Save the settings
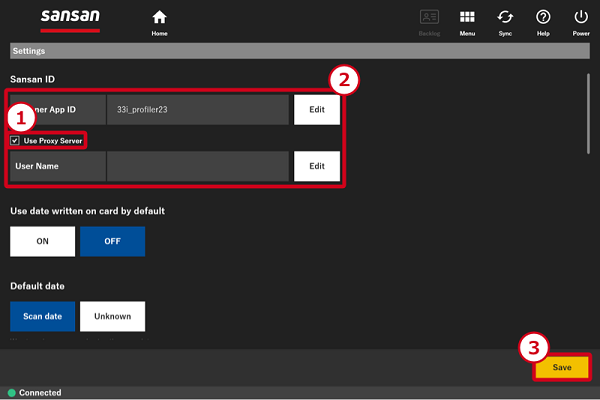 coord(562,367)
